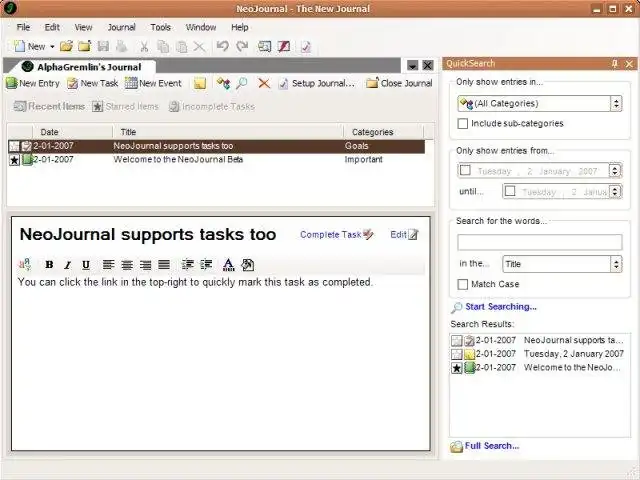Click the Print icon in toolbar
Screen dimensions: 640x480
[x=121, y=47]
